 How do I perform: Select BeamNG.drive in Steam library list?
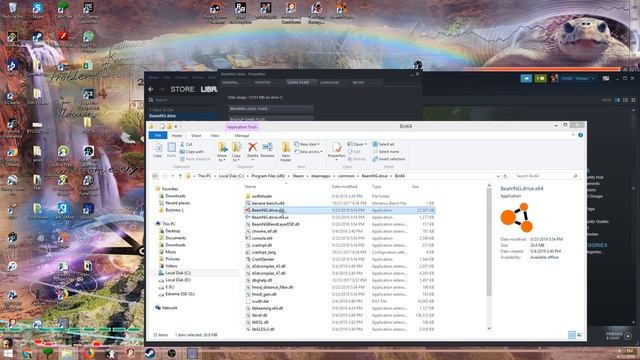tap(182, 116)
